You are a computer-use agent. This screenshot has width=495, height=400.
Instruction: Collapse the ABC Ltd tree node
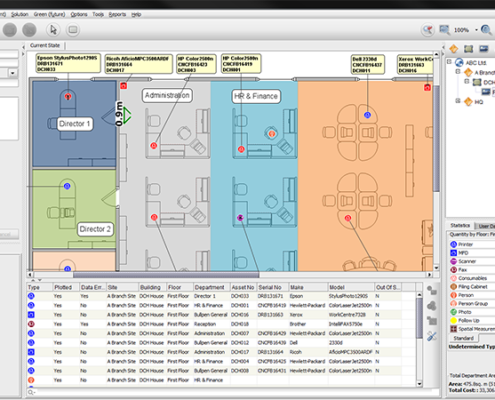click(449, 62)
